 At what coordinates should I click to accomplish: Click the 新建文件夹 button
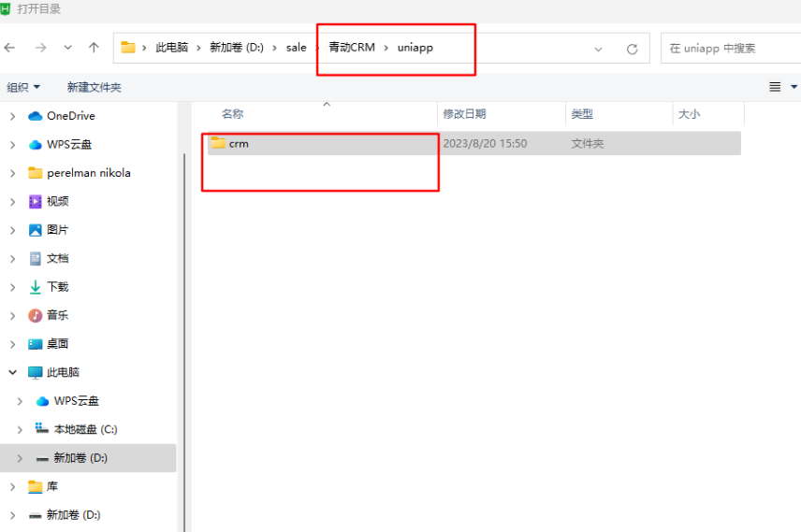coord(94,87)
